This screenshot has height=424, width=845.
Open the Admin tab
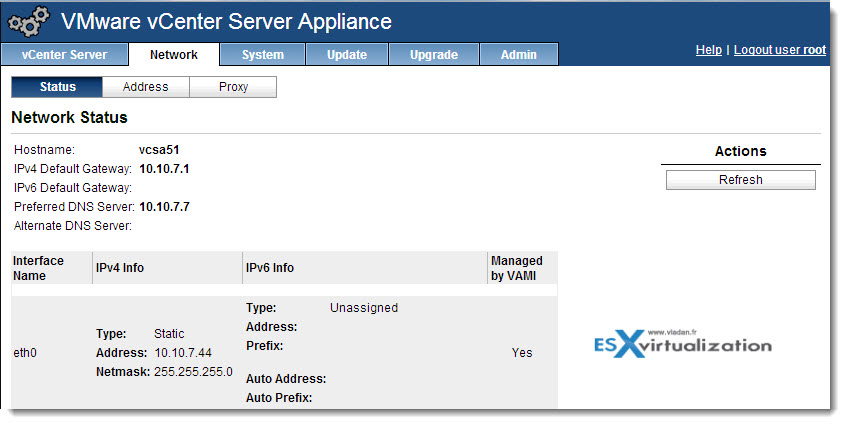(518, 54)
